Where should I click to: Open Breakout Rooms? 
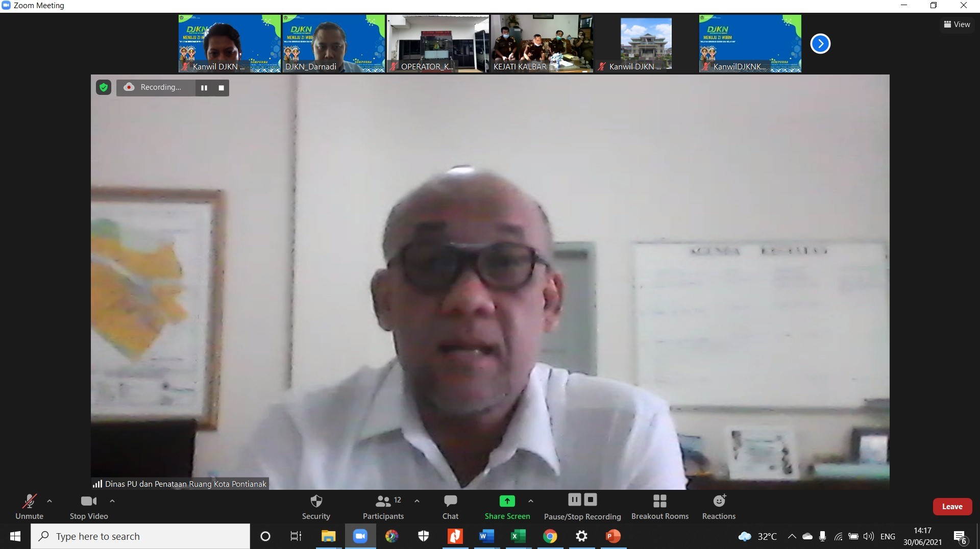pos(659,507)
